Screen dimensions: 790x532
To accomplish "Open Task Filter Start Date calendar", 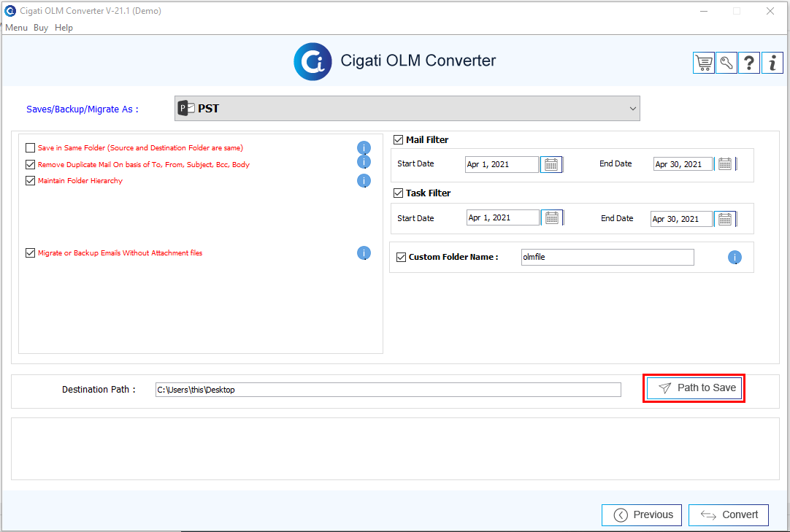I will coord(552,217).
